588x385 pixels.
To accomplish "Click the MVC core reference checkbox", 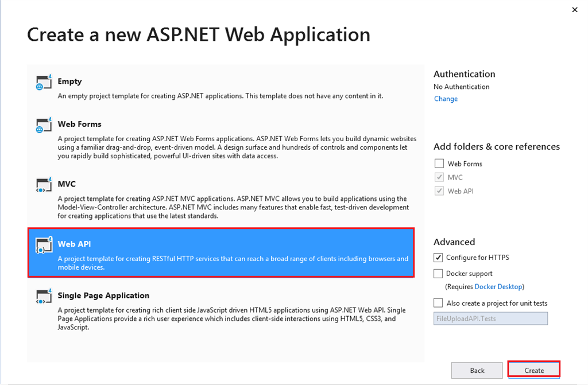I will tap(439, 177).
